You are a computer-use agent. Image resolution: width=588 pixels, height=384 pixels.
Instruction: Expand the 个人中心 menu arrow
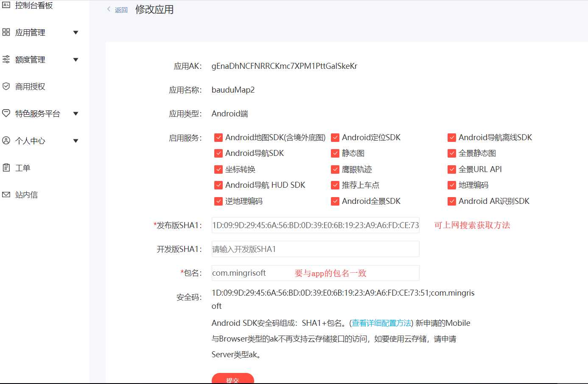pyautogui.click(x=76, y=141)
